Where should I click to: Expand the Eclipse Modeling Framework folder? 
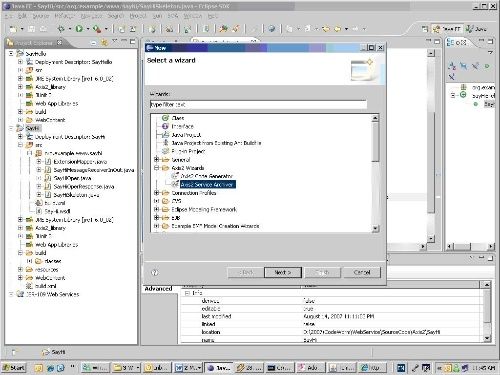pyautogui.click(x=156, y=209)
